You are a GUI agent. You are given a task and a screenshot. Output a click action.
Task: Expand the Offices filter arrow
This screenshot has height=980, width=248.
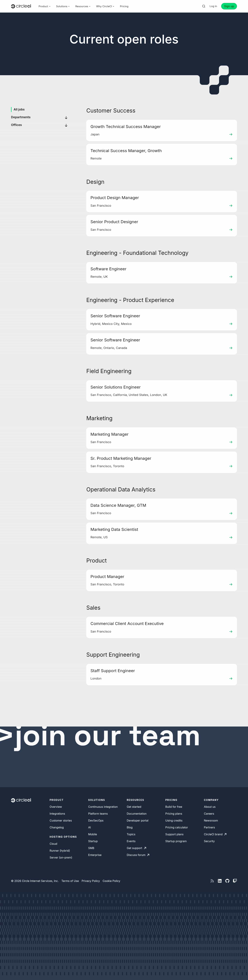pyautogui.click(x=66, y=125)
